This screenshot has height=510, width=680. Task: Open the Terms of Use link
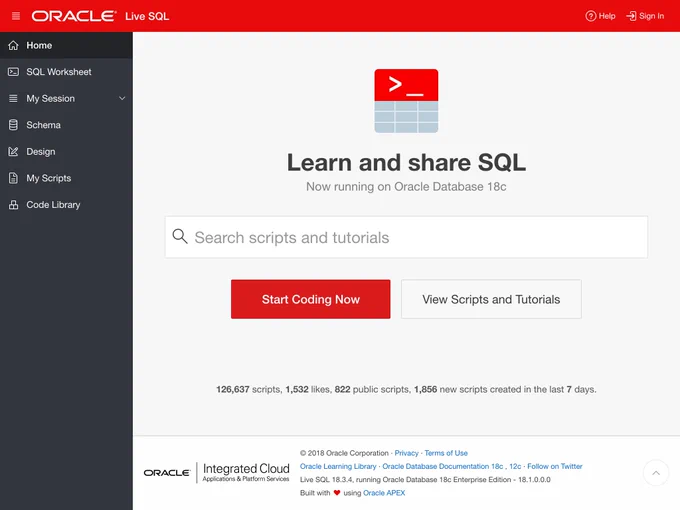click(446, 453)
